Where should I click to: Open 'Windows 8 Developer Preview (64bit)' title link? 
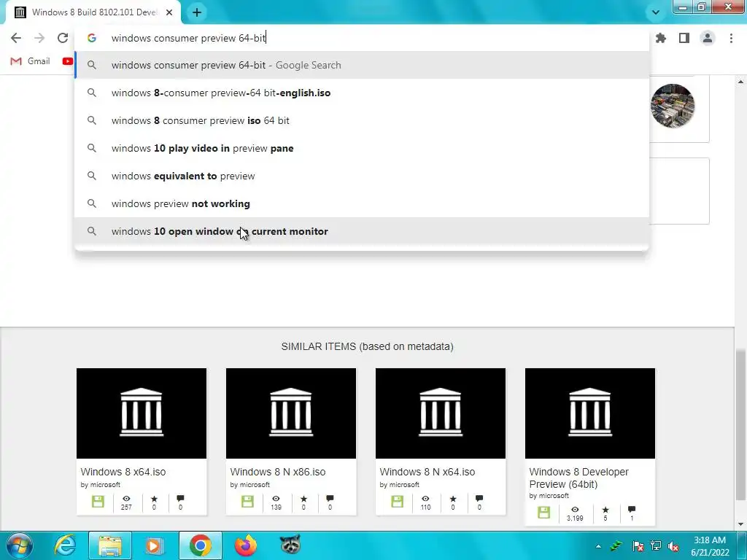click(x=578, y=478)
